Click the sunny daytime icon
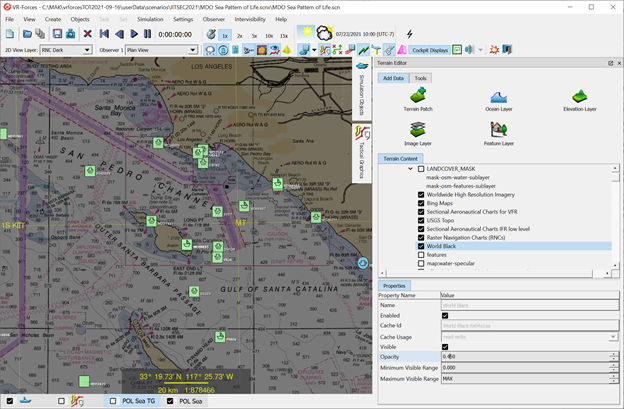 pos(306,33)
